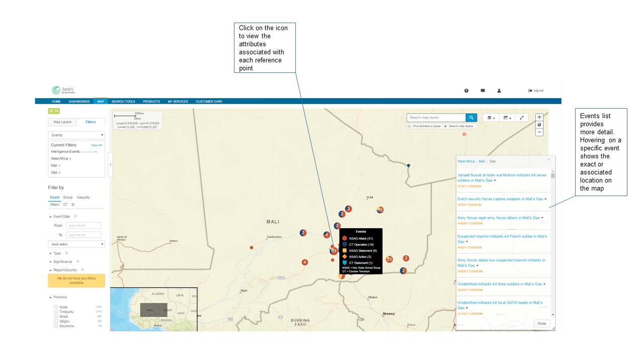
Task: Open the user profile icon
Action: pos(499,90)
